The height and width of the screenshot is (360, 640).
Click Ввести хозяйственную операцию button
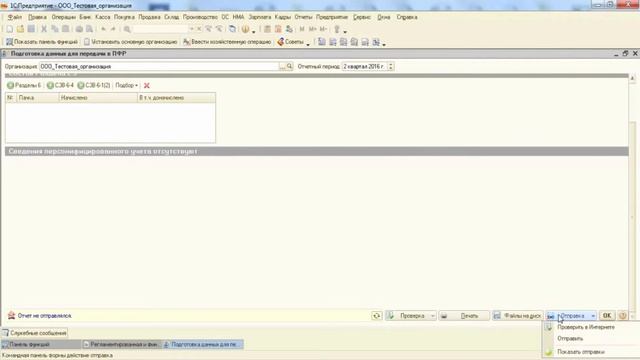227,42
